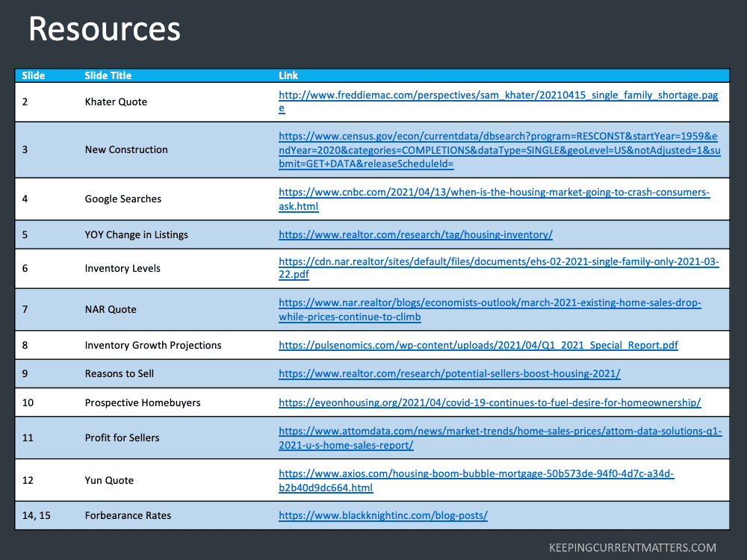
Task: Open the blackknightinc.com blog-posts link
Action: pyautogui.click(x=383, y=516)
